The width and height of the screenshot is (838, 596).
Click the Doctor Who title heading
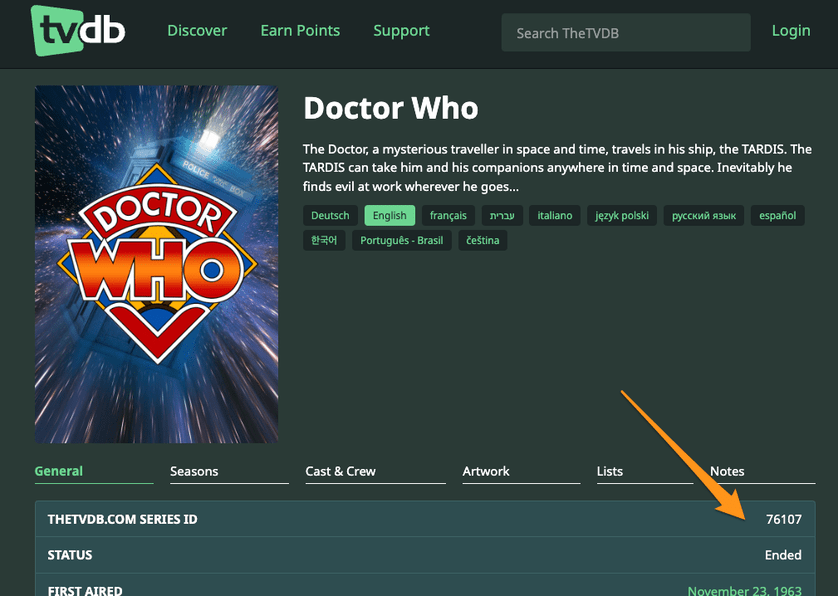[391, 109]
